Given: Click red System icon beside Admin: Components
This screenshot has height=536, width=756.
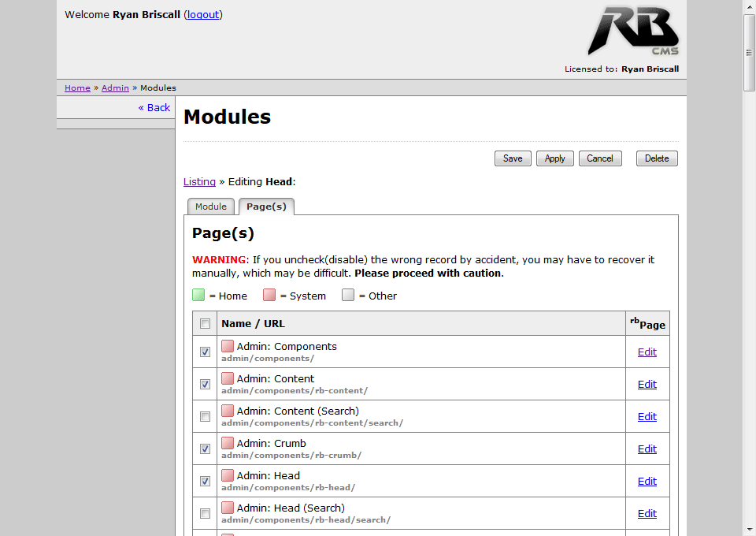Looking at the screenshot, I should 228,346.
